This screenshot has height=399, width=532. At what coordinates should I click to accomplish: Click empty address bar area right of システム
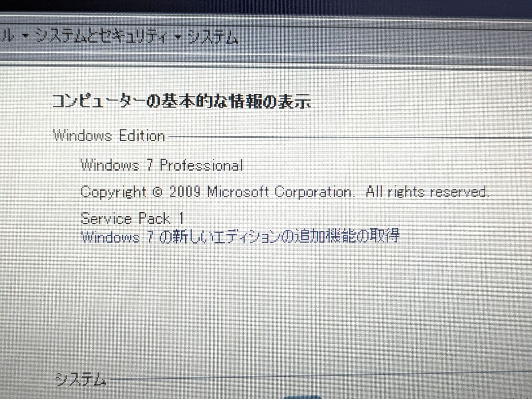click(383, 38)
